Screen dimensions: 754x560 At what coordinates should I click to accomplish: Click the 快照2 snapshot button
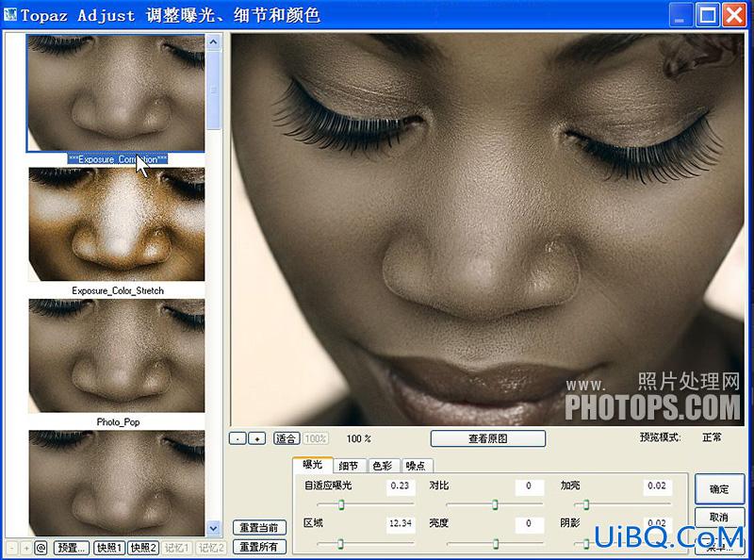point(143,548)
